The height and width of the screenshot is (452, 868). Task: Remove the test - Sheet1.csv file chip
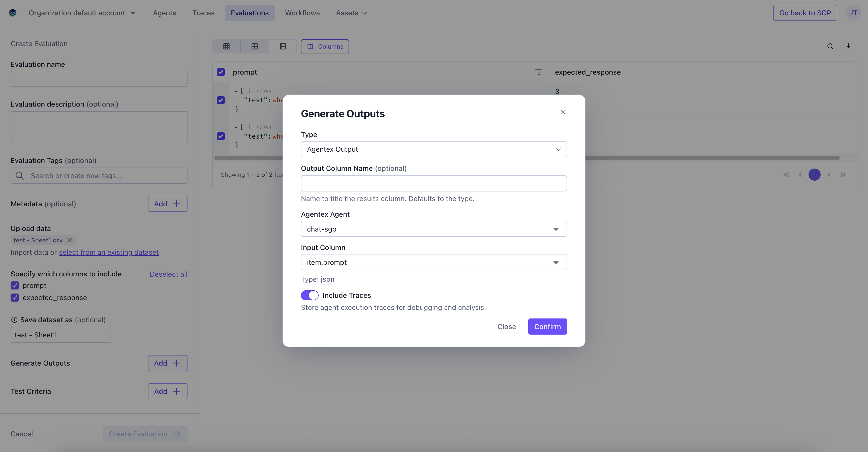[x=70, y=240]
